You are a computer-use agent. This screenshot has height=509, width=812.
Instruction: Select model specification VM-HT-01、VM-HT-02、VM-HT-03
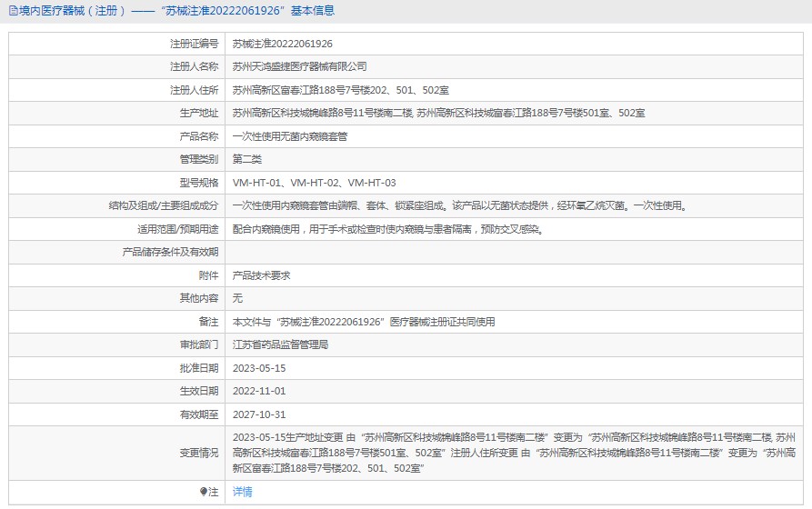314,183
